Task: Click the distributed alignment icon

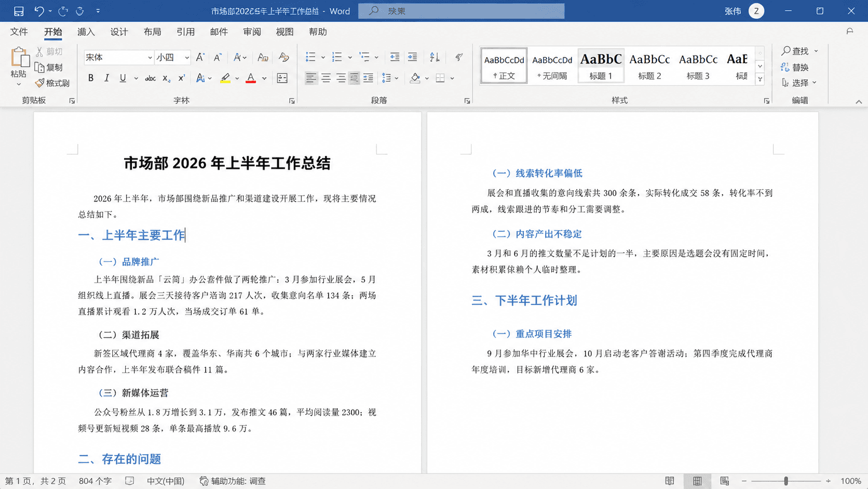Action: click(x=368, y=78)
